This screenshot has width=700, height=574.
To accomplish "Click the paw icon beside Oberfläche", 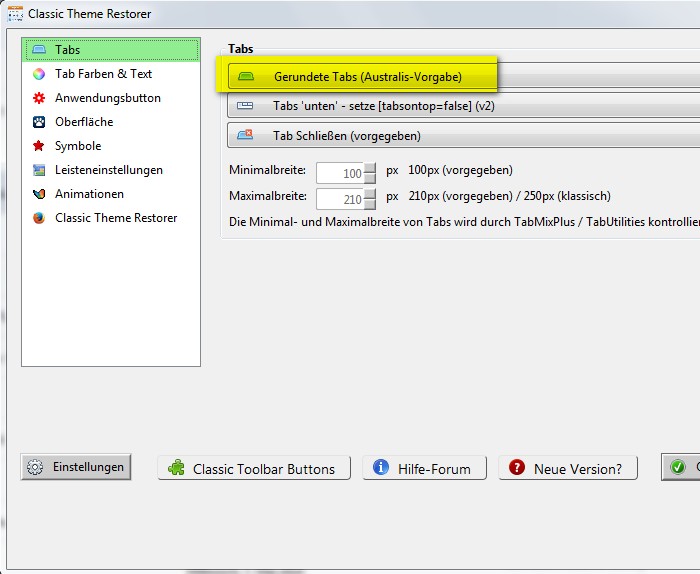I will 39,122.
